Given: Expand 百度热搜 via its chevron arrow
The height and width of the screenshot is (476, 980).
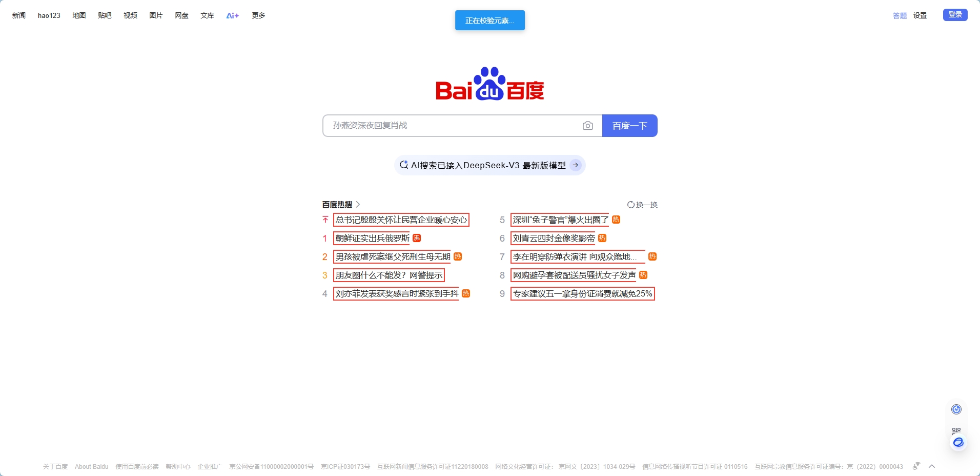Looking at the screenshot, I should [358, 204].
